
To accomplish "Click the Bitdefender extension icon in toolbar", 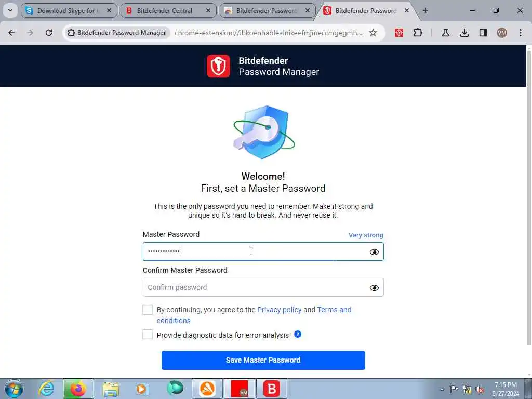I will coord(399,33).
